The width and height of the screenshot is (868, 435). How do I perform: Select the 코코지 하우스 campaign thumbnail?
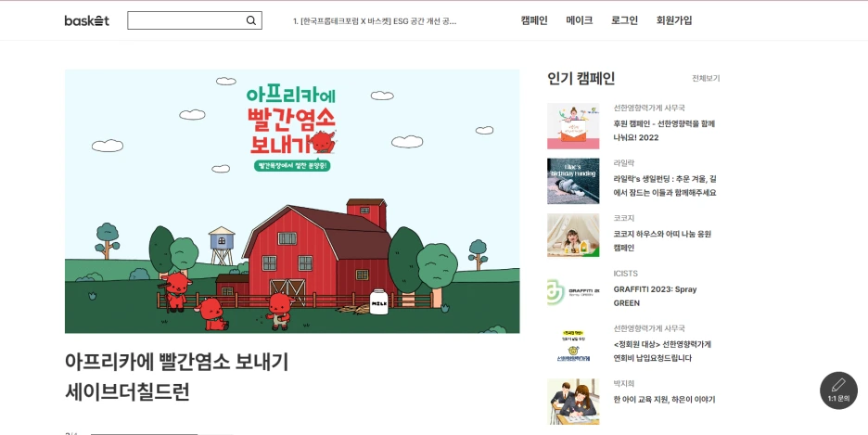pyautogui.click(x=573, y=236)
